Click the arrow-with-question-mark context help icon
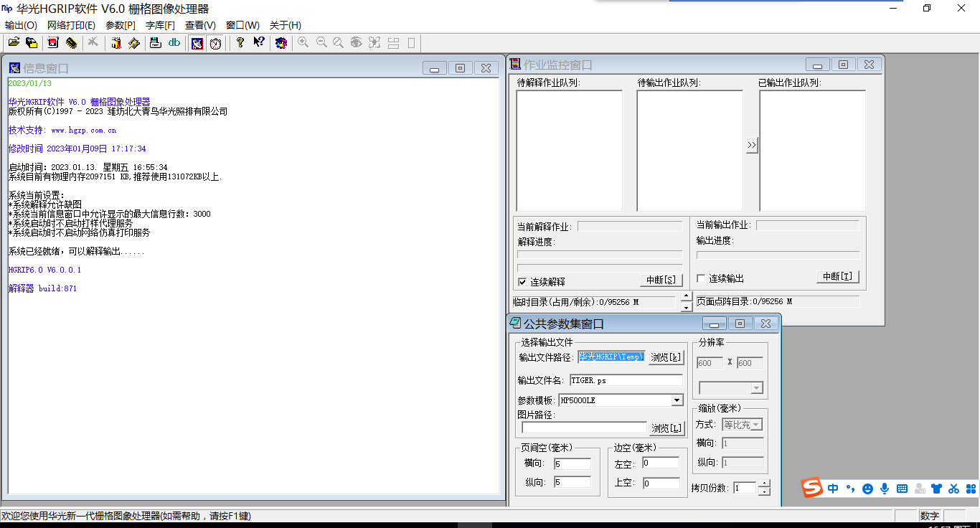Image resolution: width=980 pixels, height=528 pixels. (259, 43)
